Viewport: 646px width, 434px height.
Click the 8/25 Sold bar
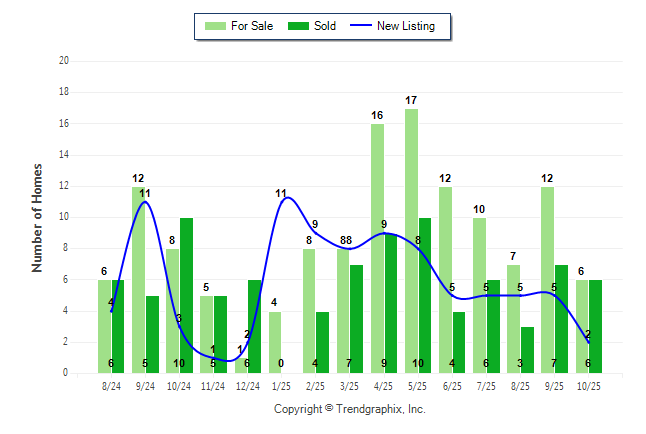[x=527, y=350]
